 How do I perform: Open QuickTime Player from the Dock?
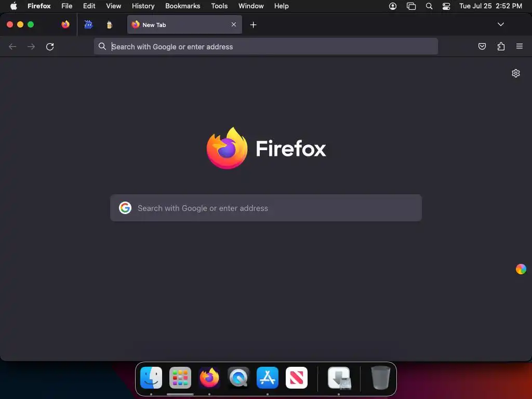[x=238, y=377]
